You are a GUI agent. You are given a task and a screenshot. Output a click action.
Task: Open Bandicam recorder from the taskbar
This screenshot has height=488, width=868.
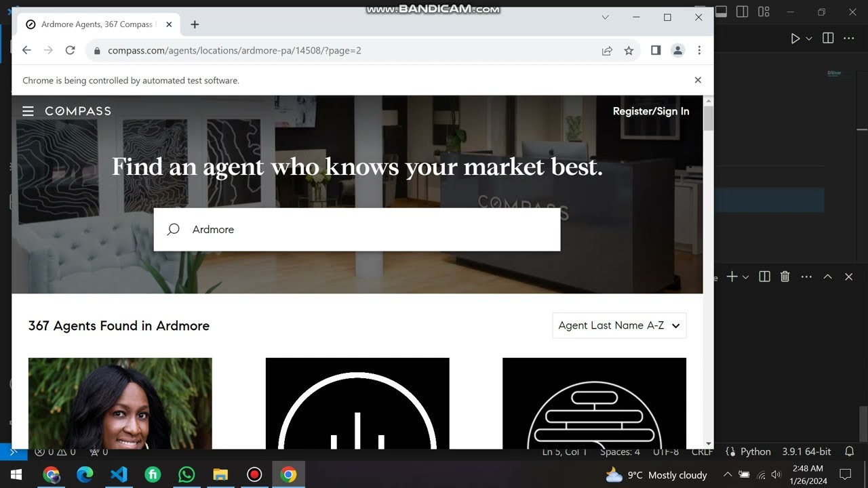pyautogui.click(x=254, y=474)
